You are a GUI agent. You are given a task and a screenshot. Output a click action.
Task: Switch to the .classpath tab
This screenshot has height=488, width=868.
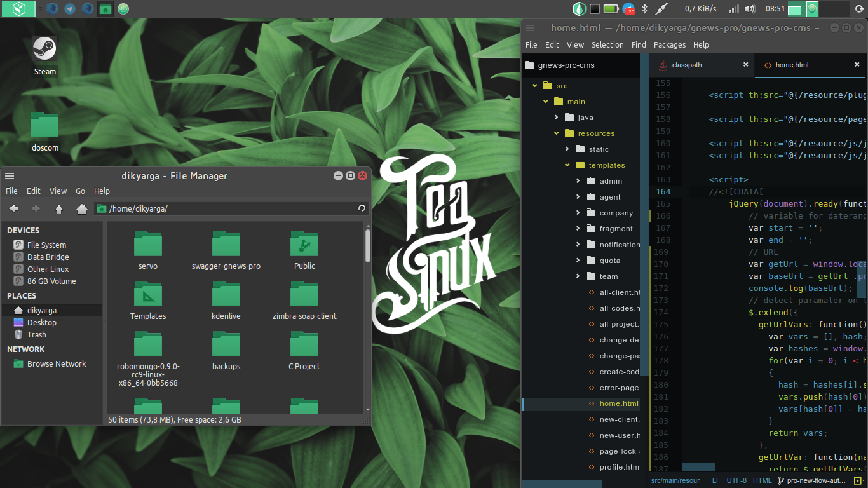tap(702, 65)
